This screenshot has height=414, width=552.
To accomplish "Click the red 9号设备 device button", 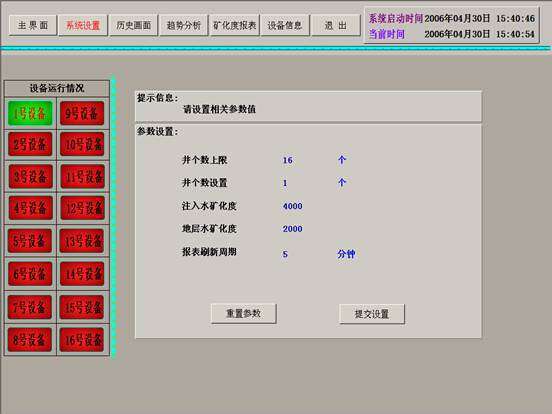I will pos(82,113).
